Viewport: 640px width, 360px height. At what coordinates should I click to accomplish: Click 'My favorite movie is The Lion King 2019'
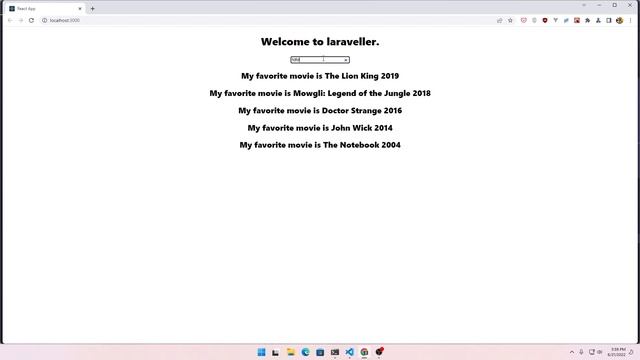click(320, 76)
